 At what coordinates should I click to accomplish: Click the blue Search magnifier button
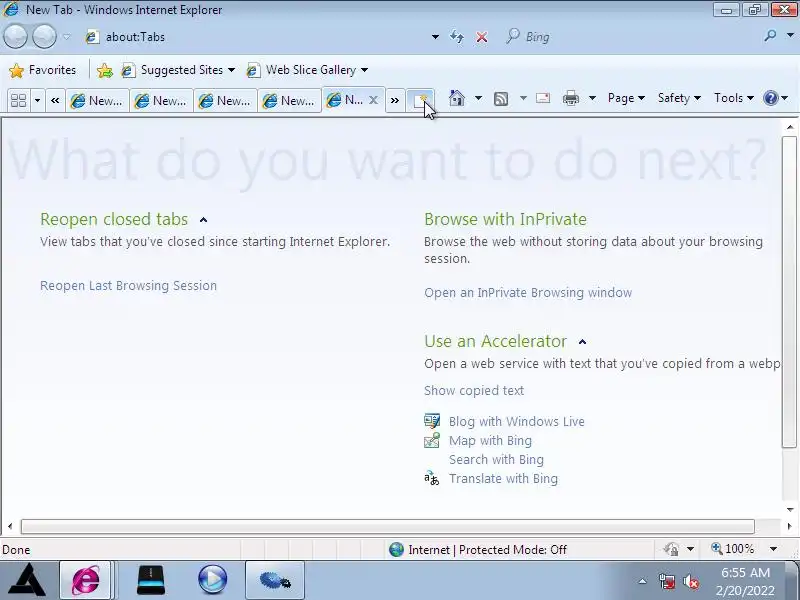[770, 36]
